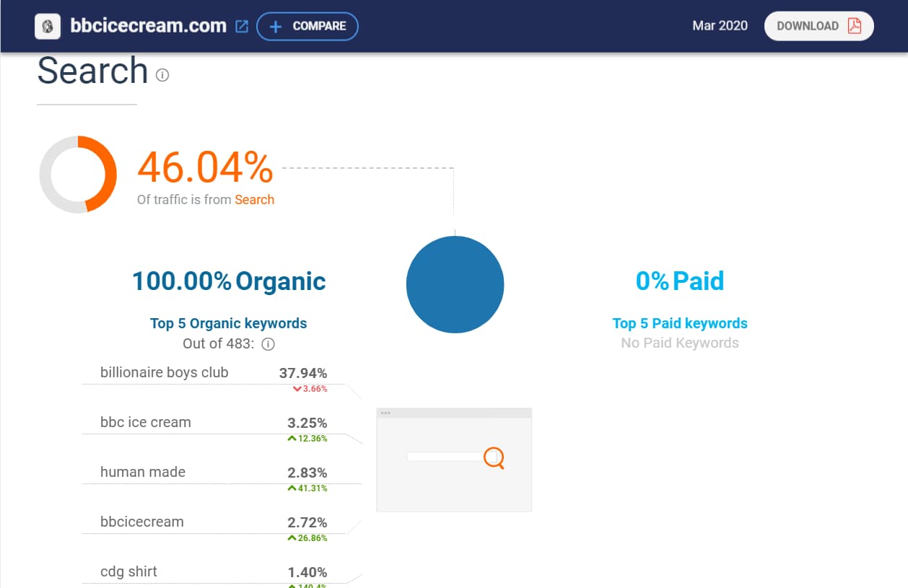
Task: Click the 2.72% value
Action: click(x=307, y=522)
